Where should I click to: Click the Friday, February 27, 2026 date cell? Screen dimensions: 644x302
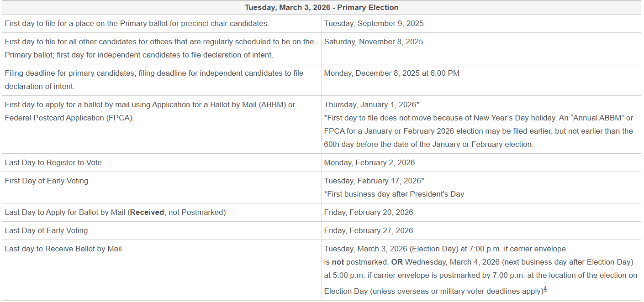[x=369, y=230]
